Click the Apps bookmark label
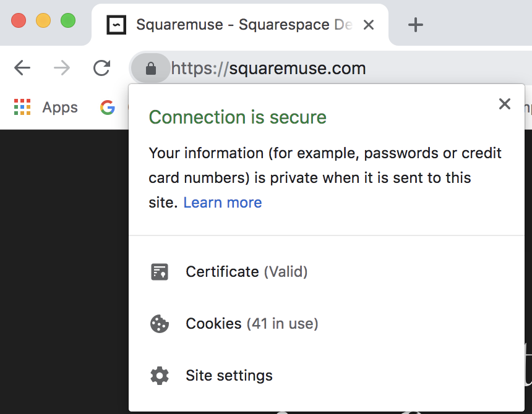This screenshot has width=532, height=414. click(x=60, y=108)
